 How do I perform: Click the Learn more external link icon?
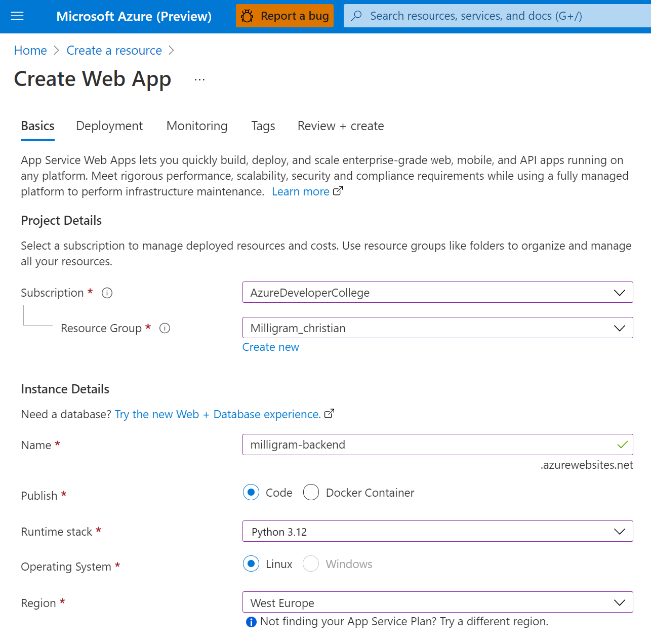coord(338,191)
